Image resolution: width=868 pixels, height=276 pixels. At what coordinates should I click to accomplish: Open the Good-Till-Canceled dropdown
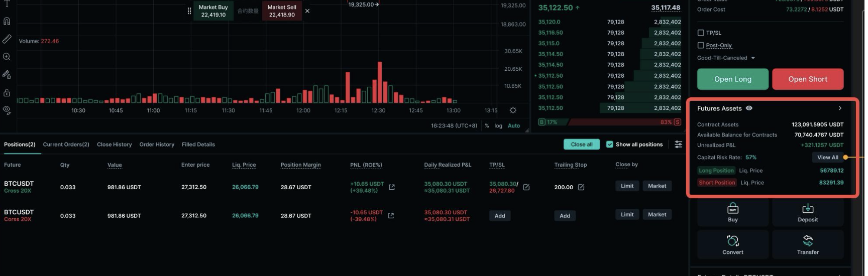coord(726,58)
